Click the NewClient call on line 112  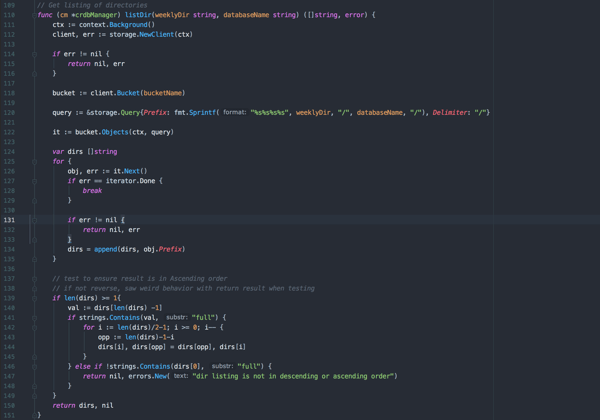[x=157, y=35]
